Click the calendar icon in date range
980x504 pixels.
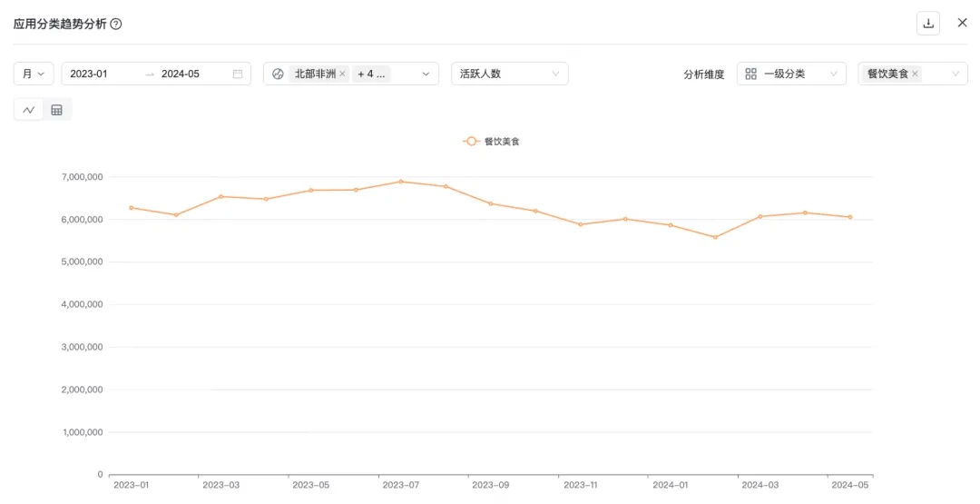click(x=238, y=74)
